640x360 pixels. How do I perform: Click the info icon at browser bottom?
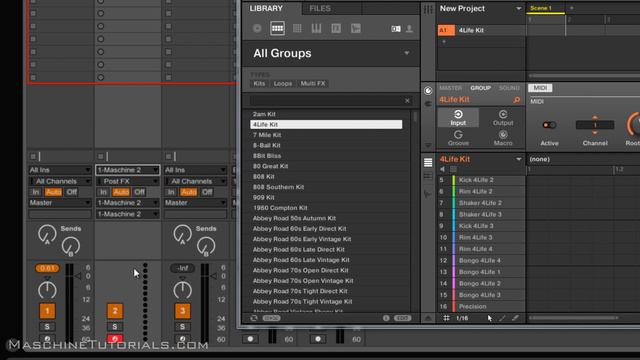pos(386,318)
